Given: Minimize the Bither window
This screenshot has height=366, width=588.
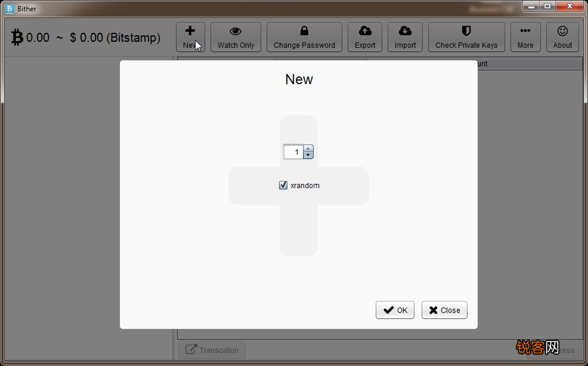Looking at the screenshot, I should coord(531,6).
